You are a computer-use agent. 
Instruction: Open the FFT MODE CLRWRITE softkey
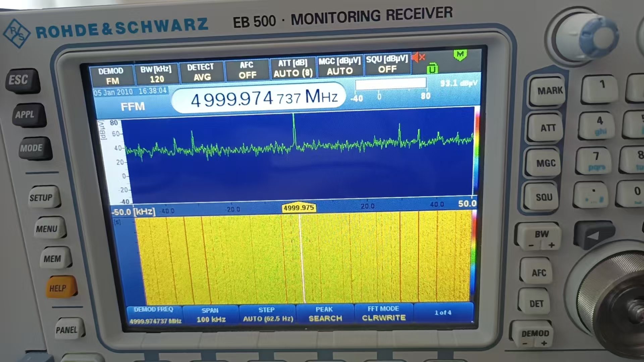coord(383,313)
